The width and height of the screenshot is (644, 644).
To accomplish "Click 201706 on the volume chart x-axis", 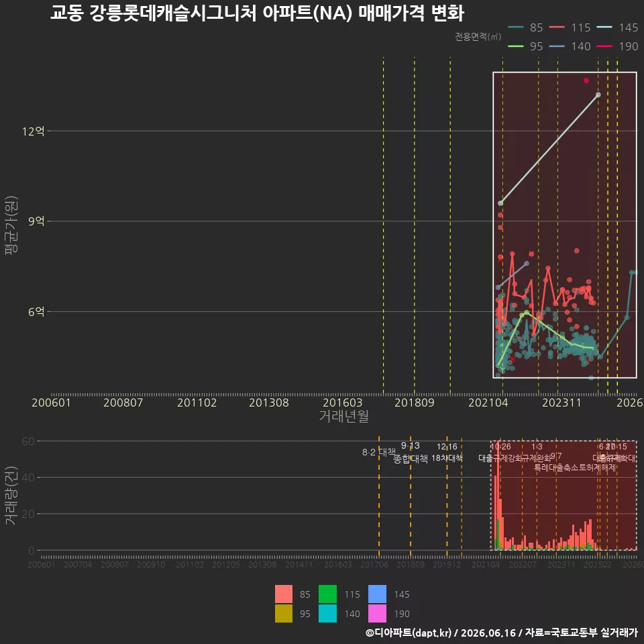I will tap(374, 565).
